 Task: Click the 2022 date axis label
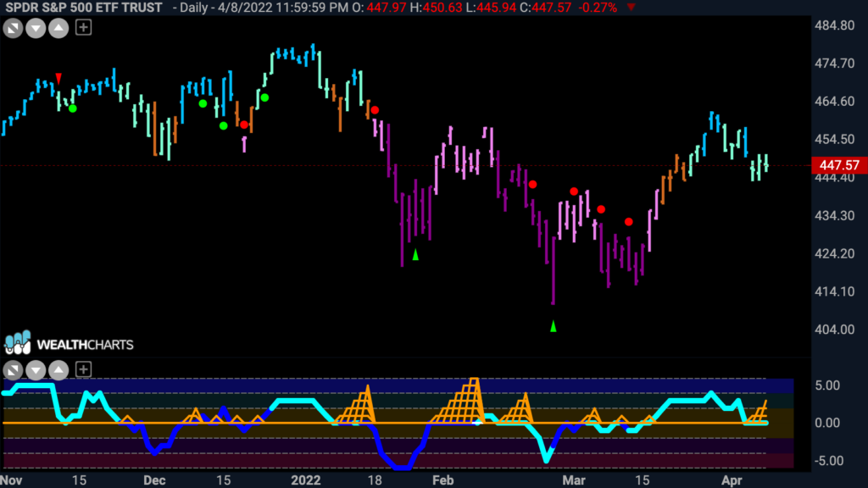click(305, 480)
